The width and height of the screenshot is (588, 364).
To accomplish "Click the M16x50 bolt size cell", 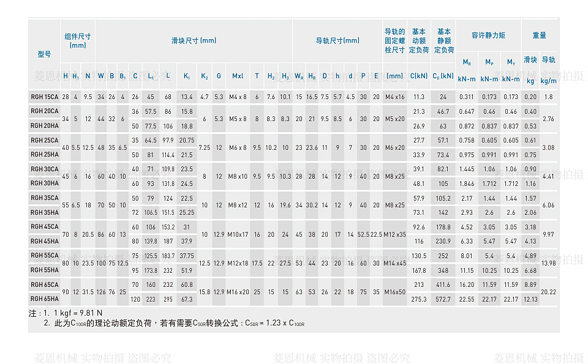I will coord(394,292).
